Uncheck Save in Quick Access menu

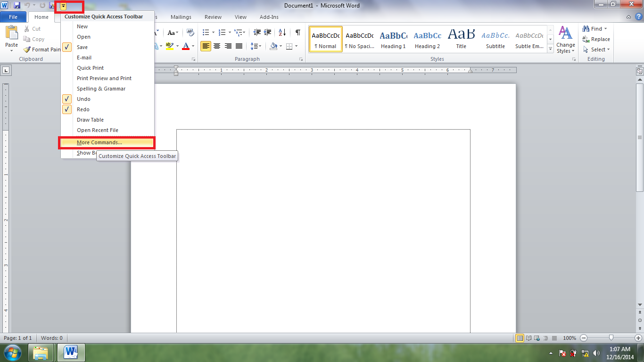point(107,47)
